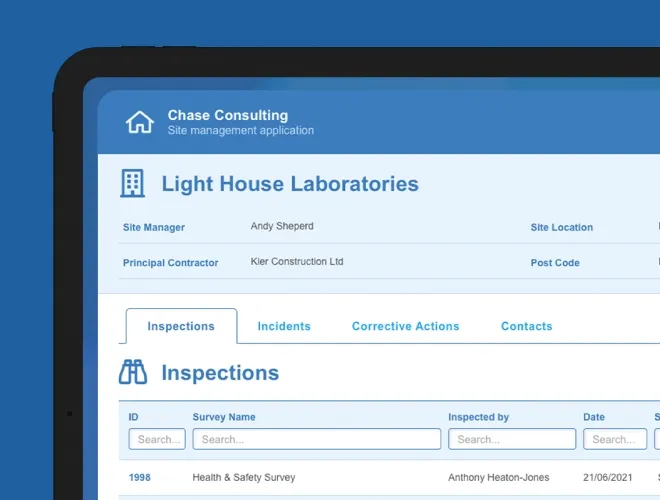Click the Light House Laboratories site heading
Image resolution: width=660 pixels, height=500 pixels.
tap(290, 184)
